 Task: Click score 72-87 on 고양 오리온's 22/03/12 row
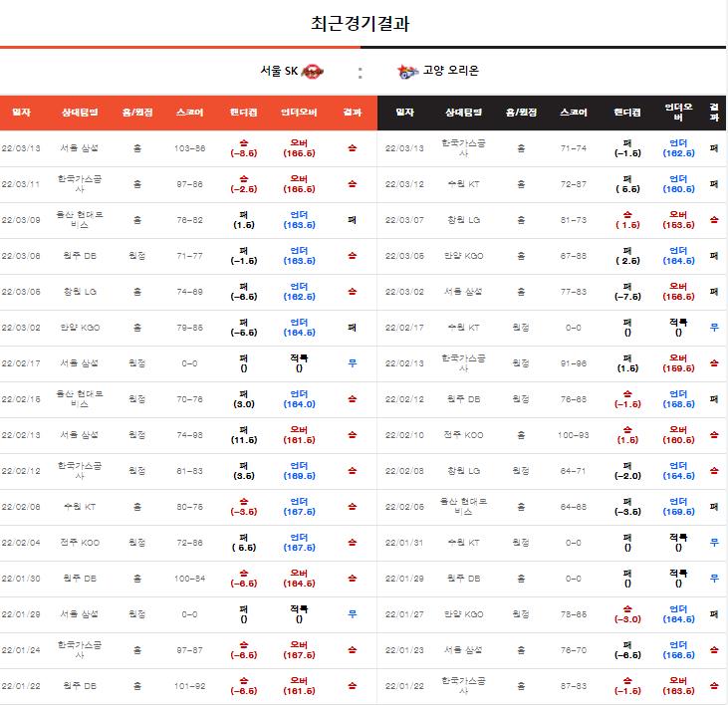(x=574, y=184)
